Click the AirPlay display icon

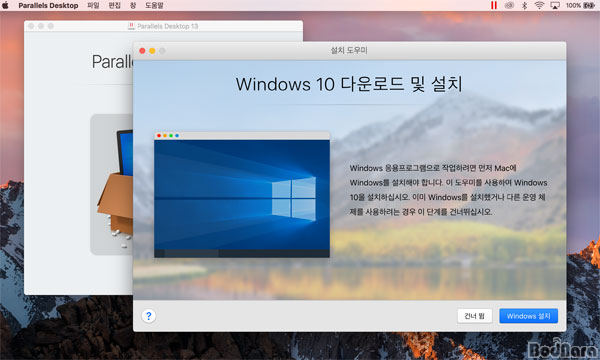(555, 5)
